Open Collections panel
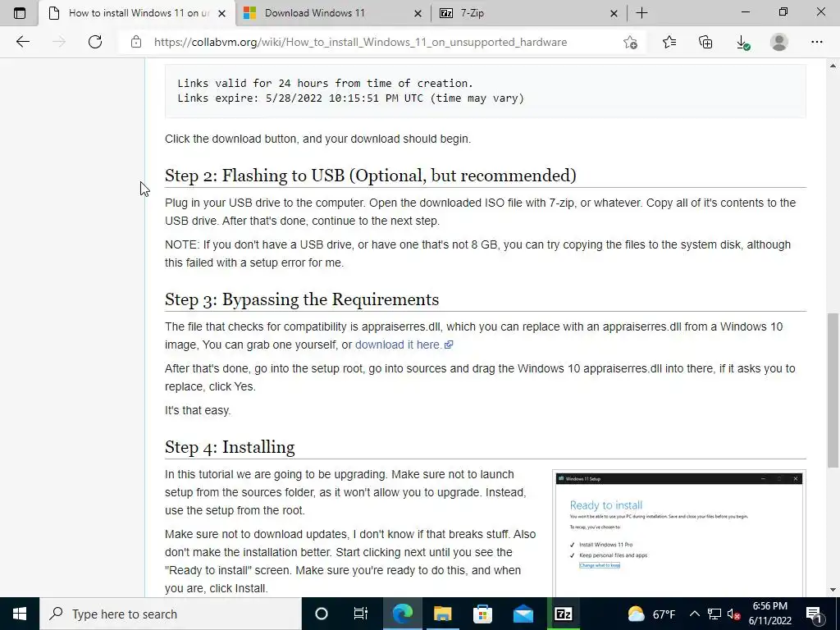Viewport: 840px width, 630px height. pyautogui.click(x=705, y=42)
